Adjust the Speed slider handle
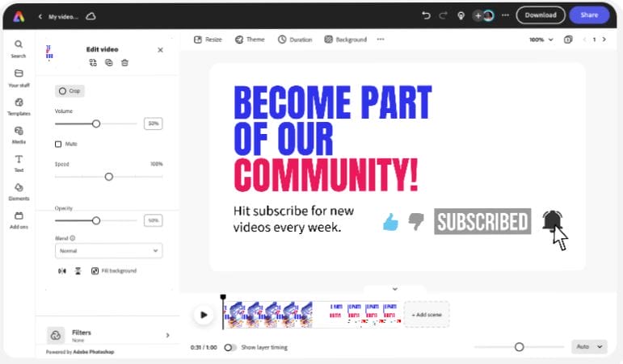The image size is (623, 364). [x=109, y=177]
